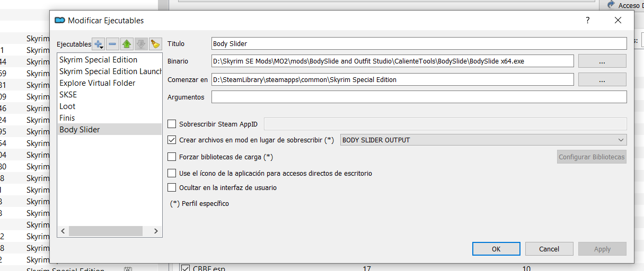Image resolution: width=644 pixels, height=271 pixels.
Task: Select Skyrim Special Edition in executables list
Action: [x=110, y=60]
